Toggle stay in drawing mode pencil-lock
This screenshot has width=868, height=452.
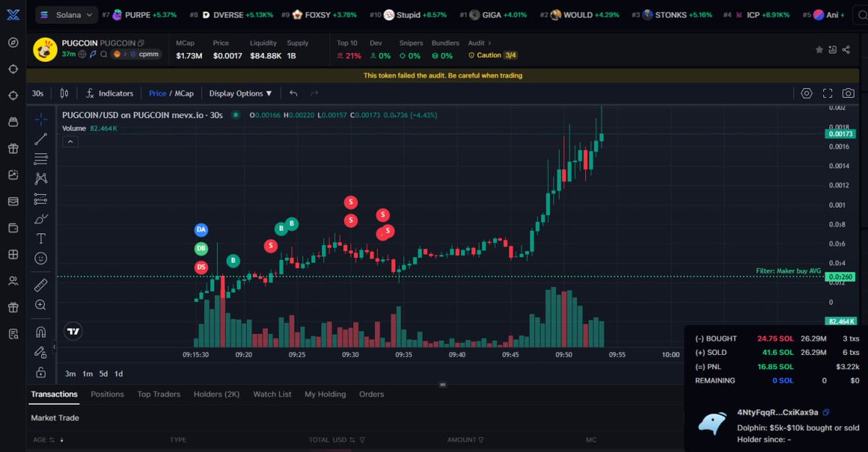41,352
